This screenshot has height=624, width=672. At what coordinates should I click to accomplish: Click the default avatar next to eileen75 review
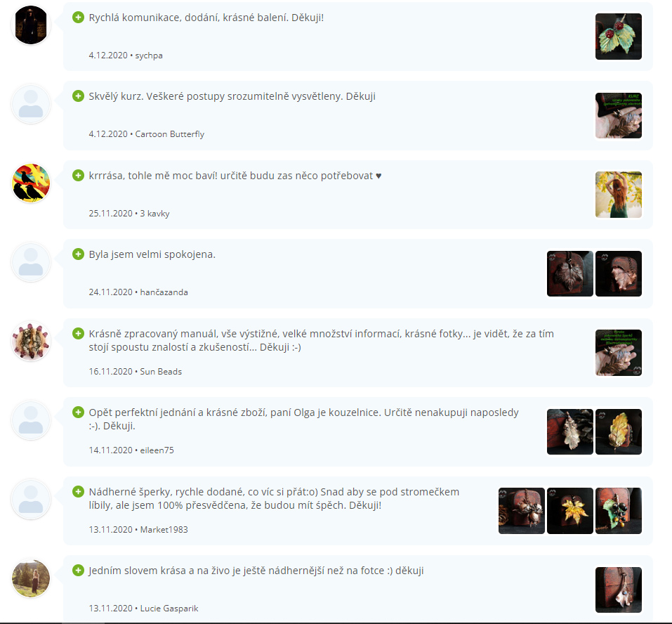pos(31,420)
